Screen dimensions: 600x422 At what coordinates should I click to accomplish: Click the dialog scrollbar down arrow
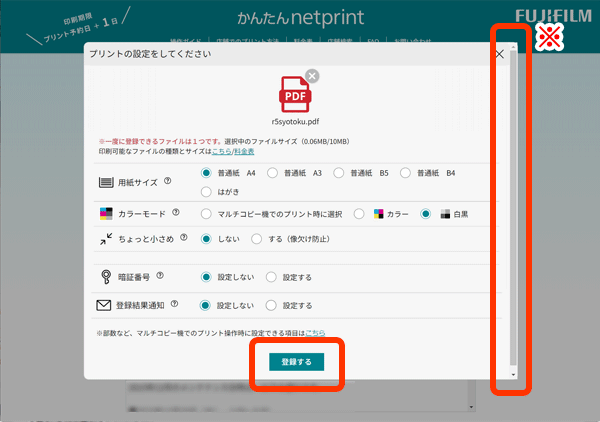[x=514, y=375]
